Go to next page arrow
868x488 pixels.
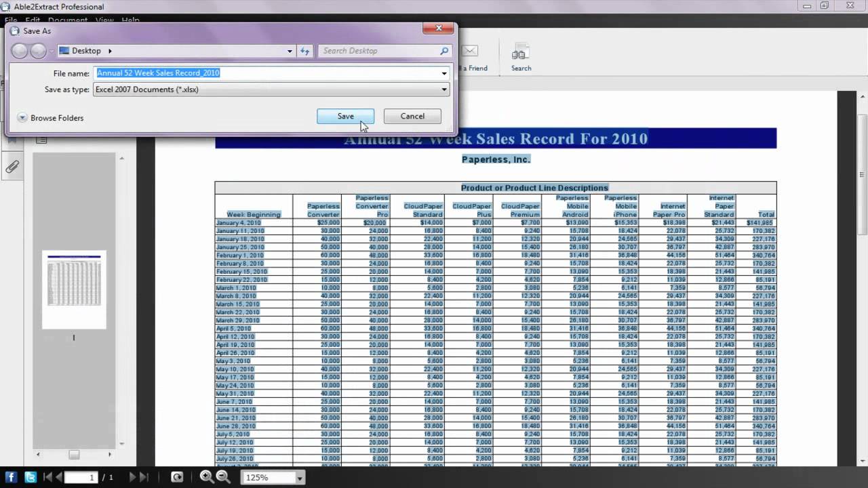132,477
